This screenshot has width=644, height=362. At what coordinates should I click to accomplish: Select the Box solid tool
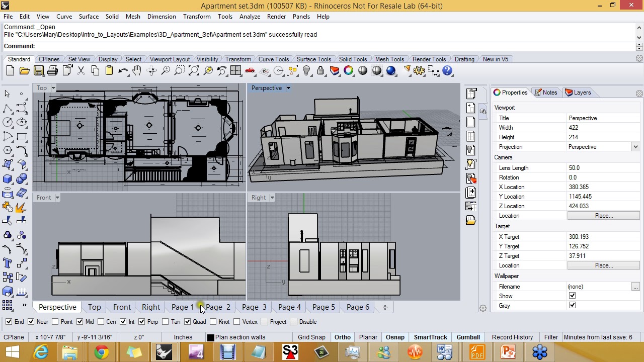coord(8,178)
